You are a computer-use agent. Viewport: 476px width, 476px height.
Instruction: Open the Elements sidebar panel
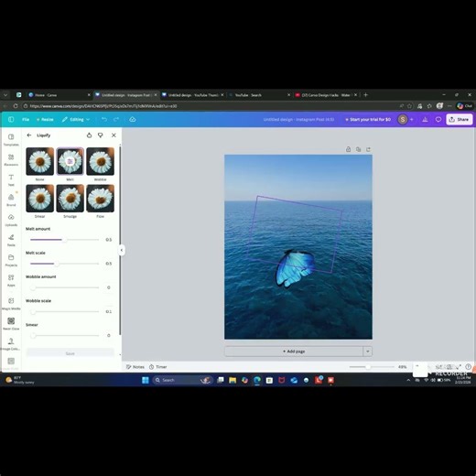point(11,159)
